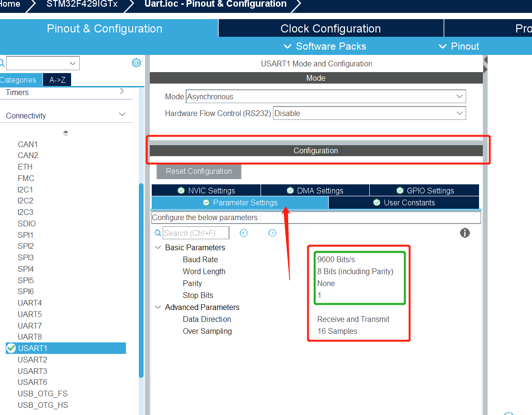This screenshot has height=415, width=532.
Task: Select USART2 peripheral
Action: (x=32, y=360)
